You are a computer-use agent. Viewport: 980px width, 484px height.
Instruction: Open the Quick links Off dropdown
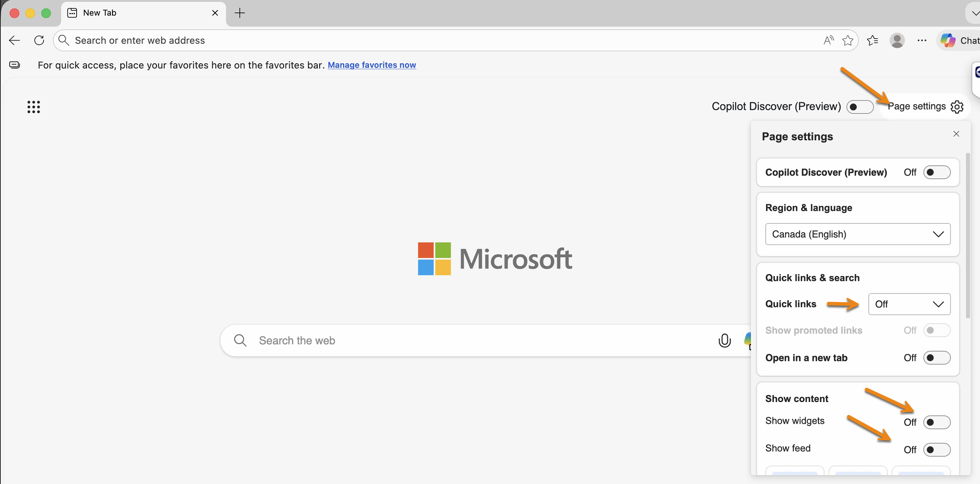[909, 304]
